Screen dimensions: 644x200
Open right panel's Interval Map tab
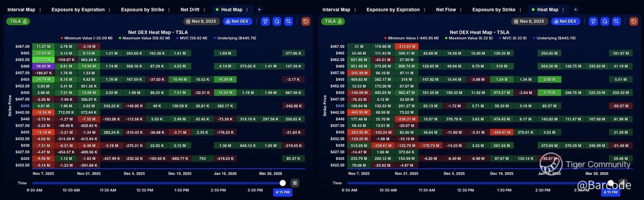point(336,10)
